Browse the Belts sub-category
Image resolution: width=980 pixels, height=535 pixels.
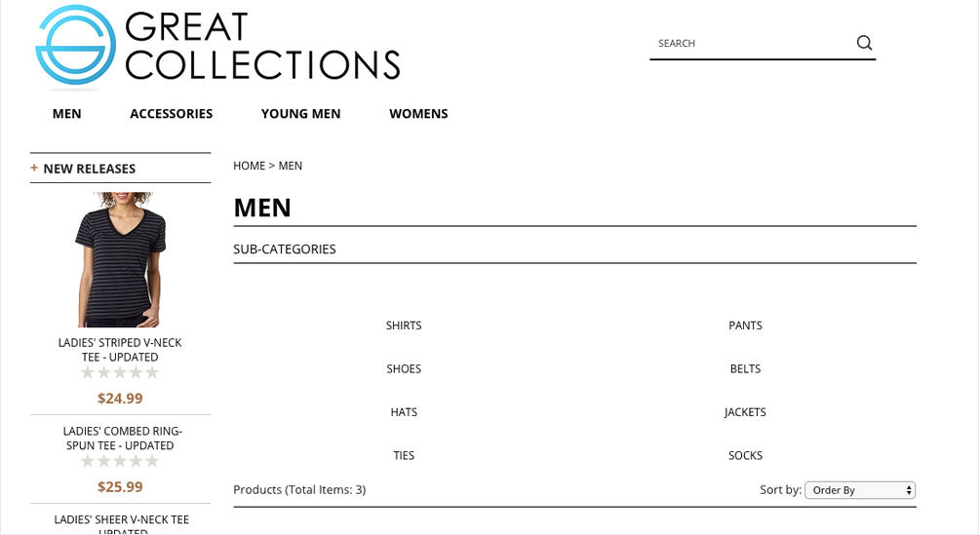click(745, 369)
